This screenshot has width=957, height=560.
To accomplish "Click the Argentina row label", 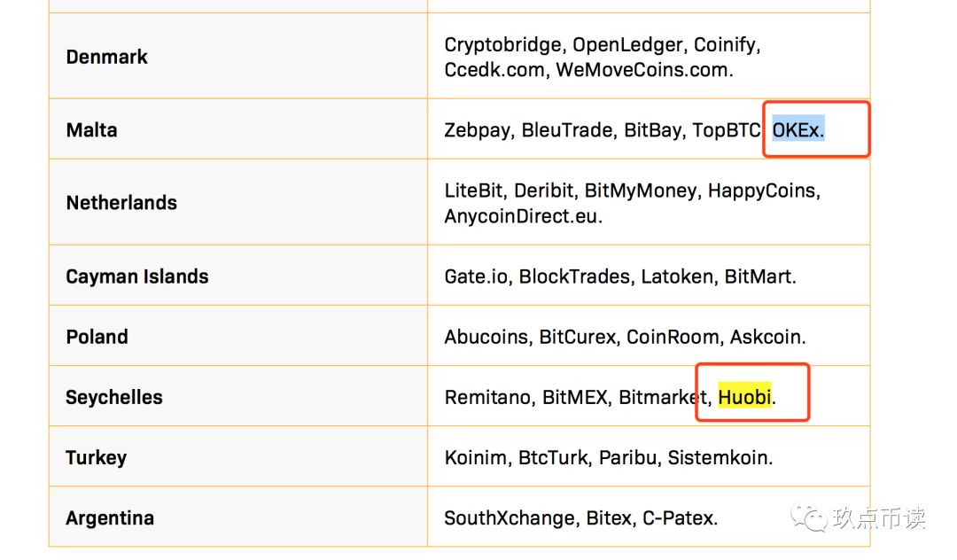I will click(110, 517).
